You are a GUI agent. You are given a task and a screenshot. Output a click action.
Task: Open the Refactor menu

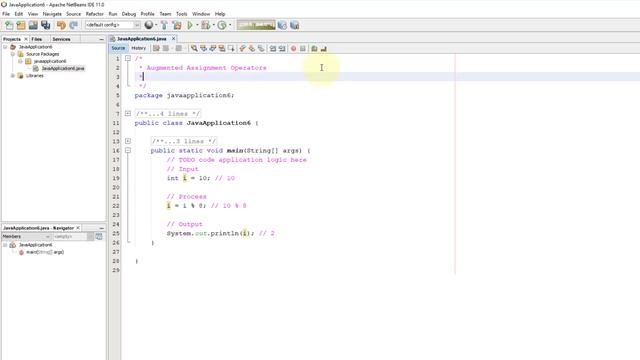95,14
